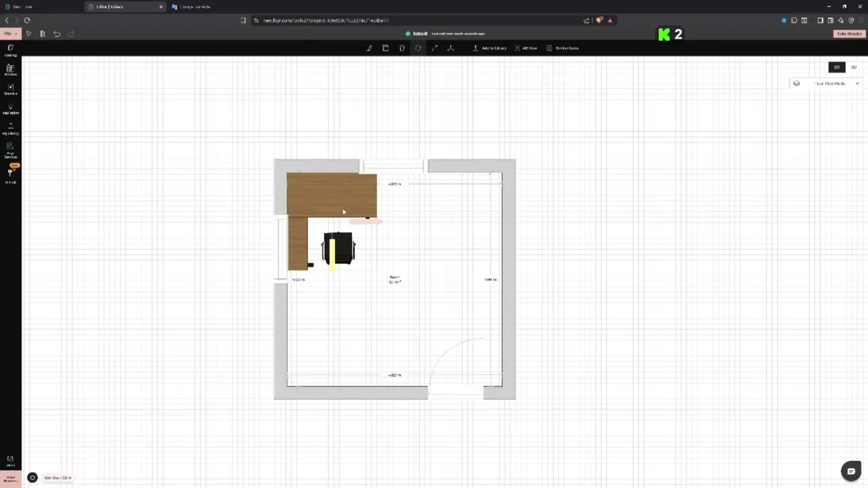Click the Redo arrow icon
Image resolution: width=868 pixels, height=488 pixels.
coord(71,34)
